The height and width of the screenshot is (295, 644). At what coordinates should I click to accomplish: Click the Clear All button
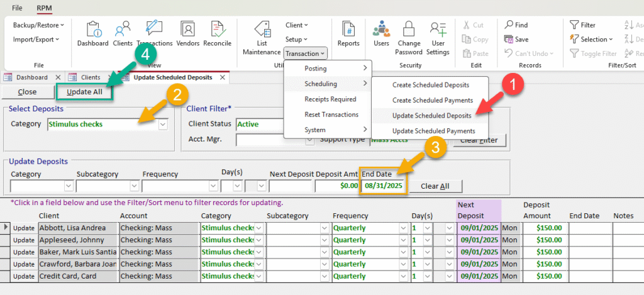coord(441,186)
